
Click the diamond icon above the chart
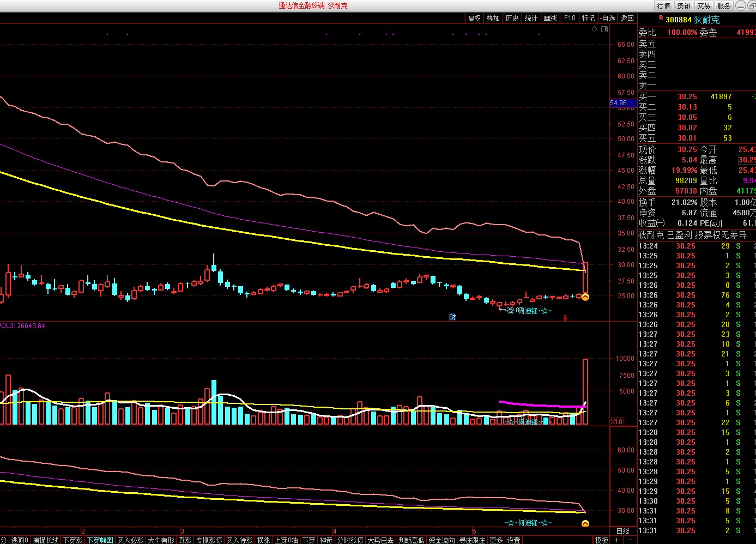(x=595, y=29)
